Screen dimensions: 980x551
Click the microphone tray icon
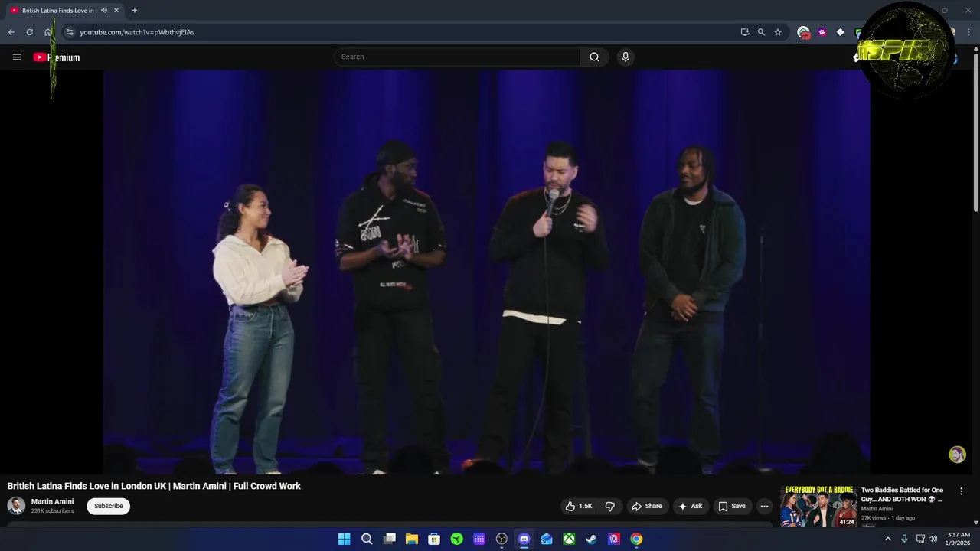[904, 539]
